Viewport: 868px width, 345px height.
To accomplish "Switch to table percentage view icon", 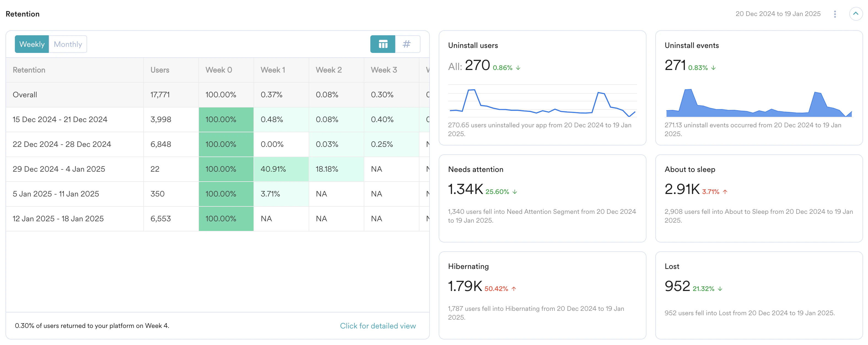I will 382,44.
